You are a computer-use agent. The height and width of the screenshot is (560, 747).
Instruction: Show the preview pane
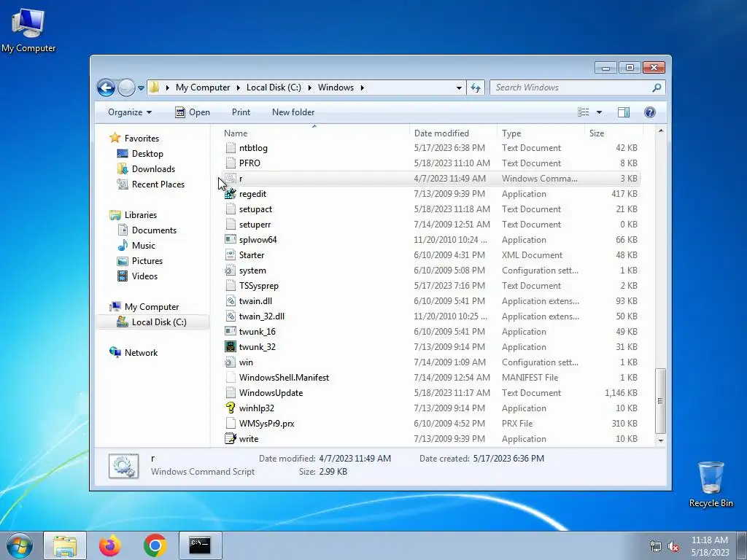(624, 112)
